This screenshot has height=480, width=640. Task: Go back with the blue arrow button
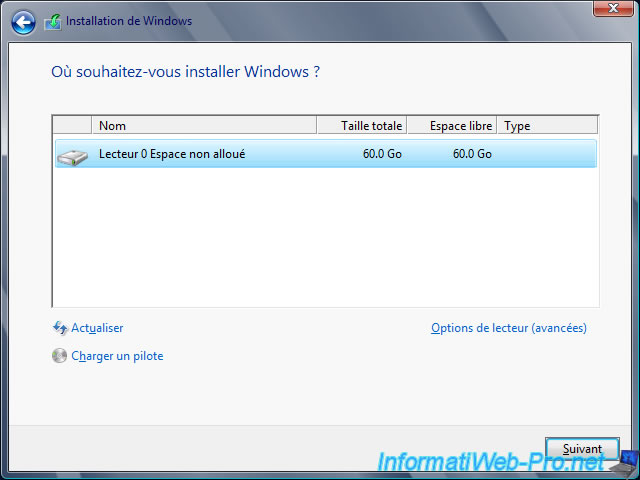(23, 22)
